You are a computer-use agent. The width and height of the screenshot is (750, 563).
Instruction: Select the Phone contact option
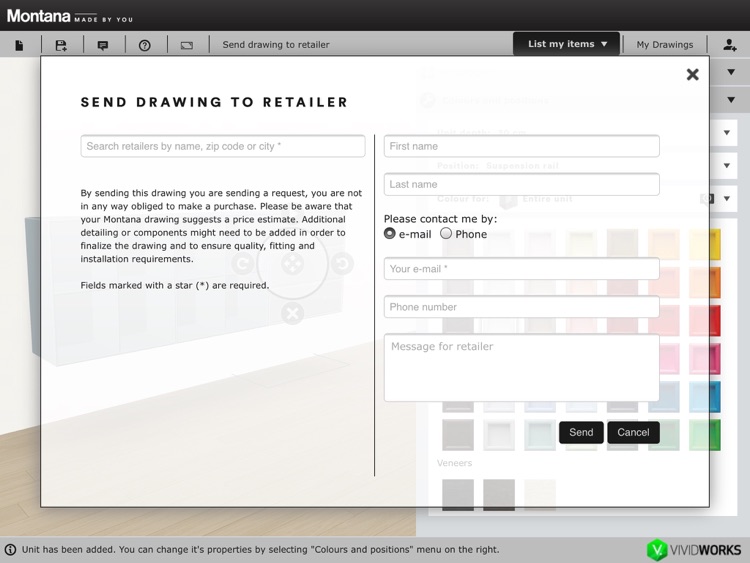coord(446,233)
